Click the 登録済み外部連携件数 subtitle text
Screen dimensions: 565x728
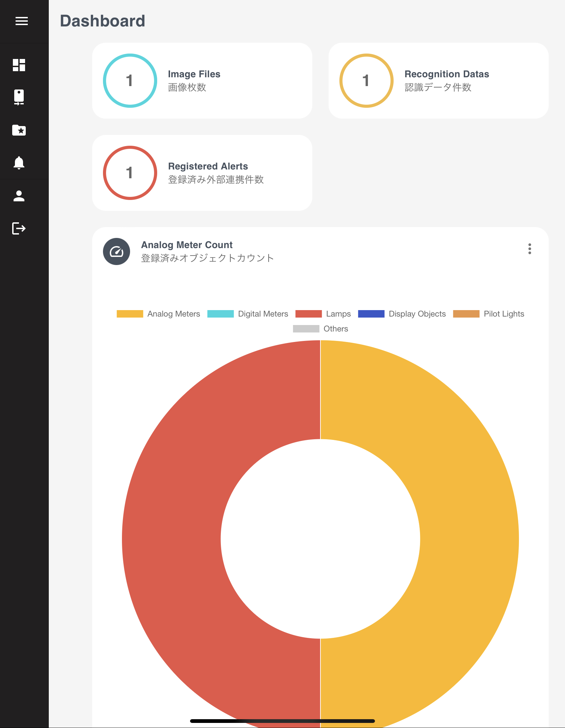point(216,180)
